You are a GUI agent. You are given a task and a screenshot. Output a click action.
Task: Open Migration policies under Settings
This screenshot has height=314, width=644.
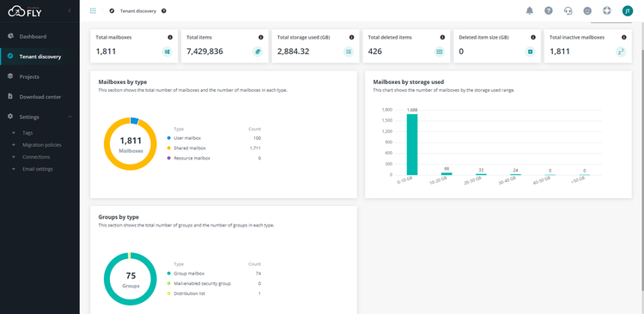(42, 145)
